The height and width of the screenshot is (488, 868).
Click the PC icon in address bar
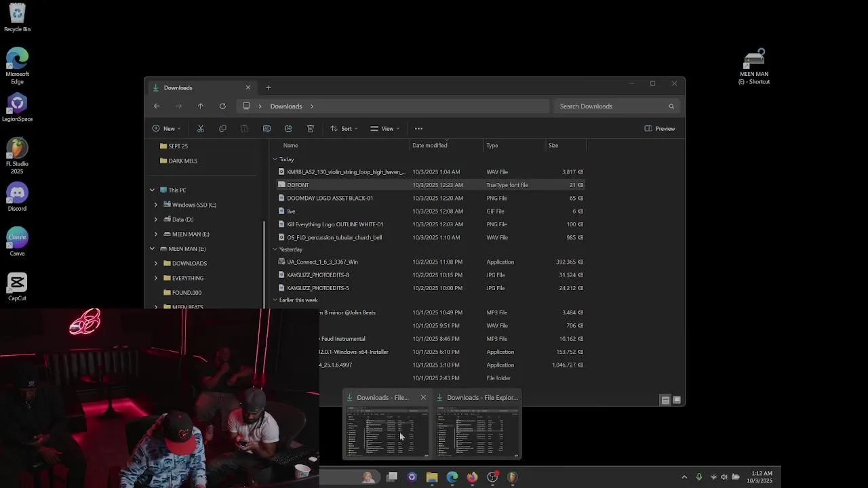pos(246,106)
